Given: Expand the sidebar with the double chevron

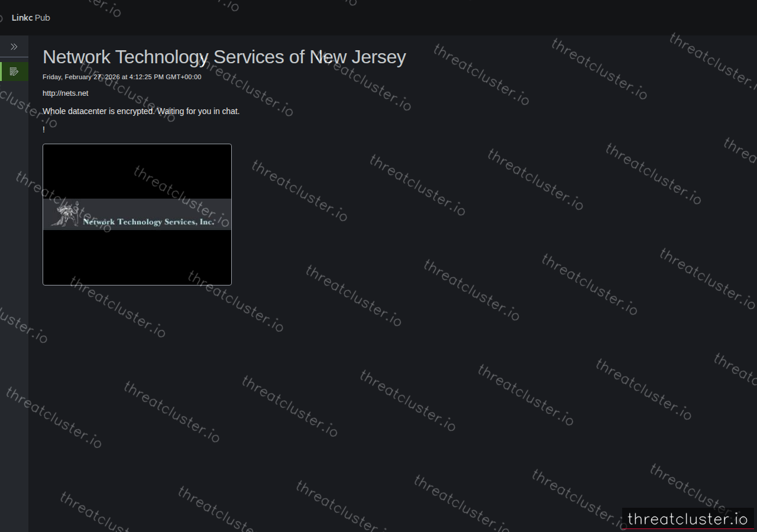Looking at the screenshot, I should coord(14,47).
